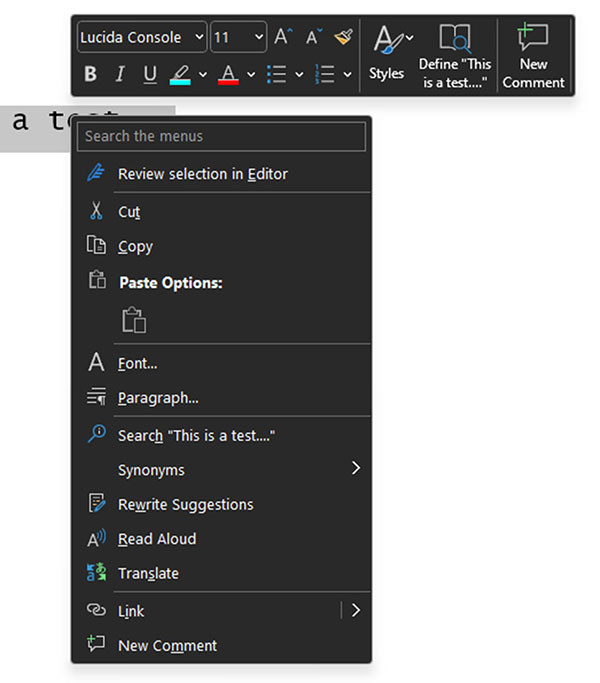Apply bulleted list formatting
This screenshot has height=683, width=600.
click(x=277, y=74)
